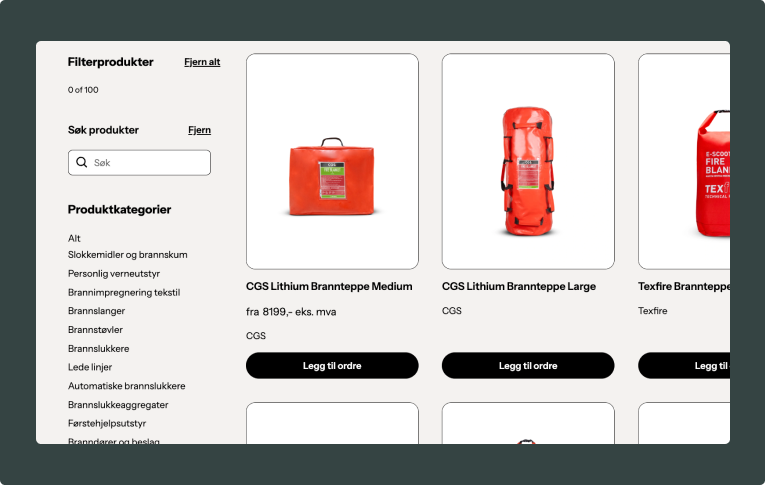Image resolution: width=765 pixels, height=485 pixels.
Task: Open Automatiske brannslukkere category
Action: click(127, 386)
